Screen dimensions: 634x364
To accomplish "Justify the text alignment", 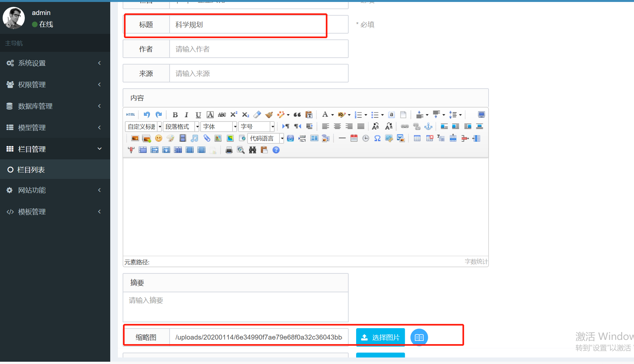I will tap(361, 126).
